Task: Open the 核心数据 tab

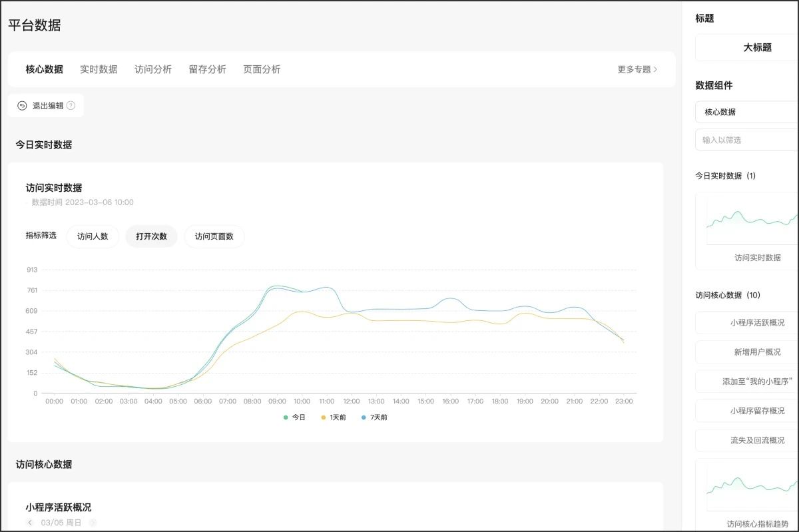Action: [x=45, y=69]
